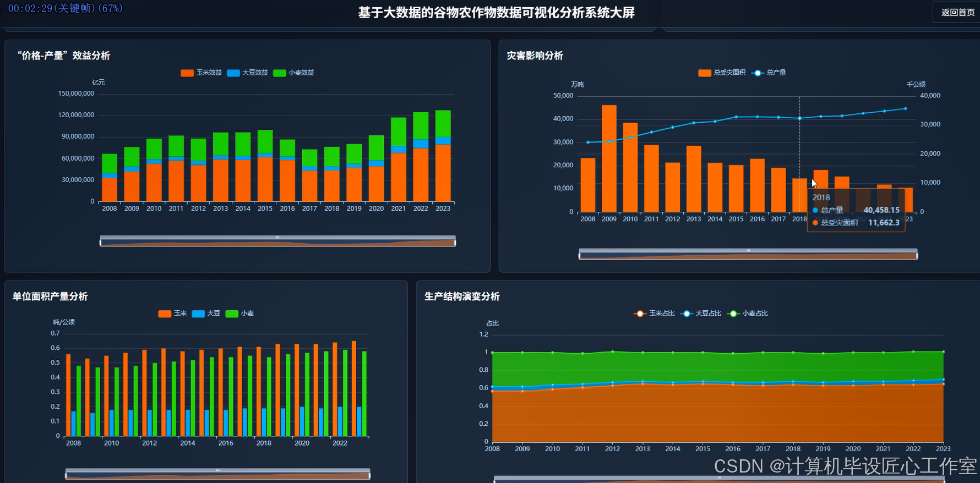Toggle the 玉米效益 legend series
Screen dimensions: 980x483
pyautogui.click(x=202, y=73)
